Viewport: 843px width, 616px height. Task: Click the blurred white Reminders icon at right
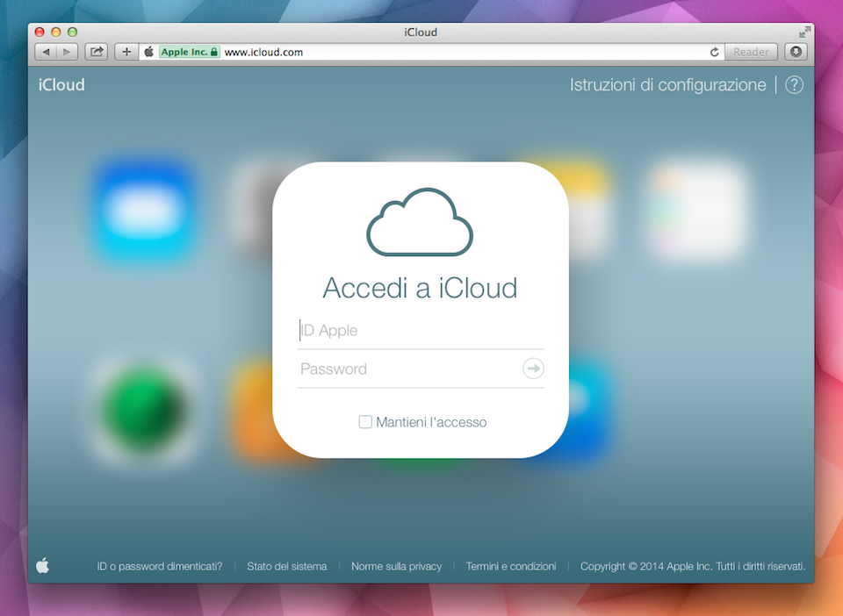pos(696,210)
